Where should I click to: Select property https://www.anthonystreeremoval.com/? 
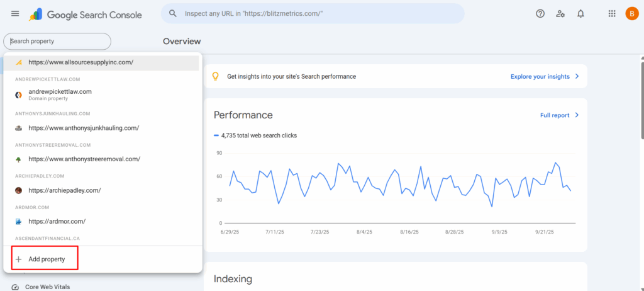[x=103, y=159]
